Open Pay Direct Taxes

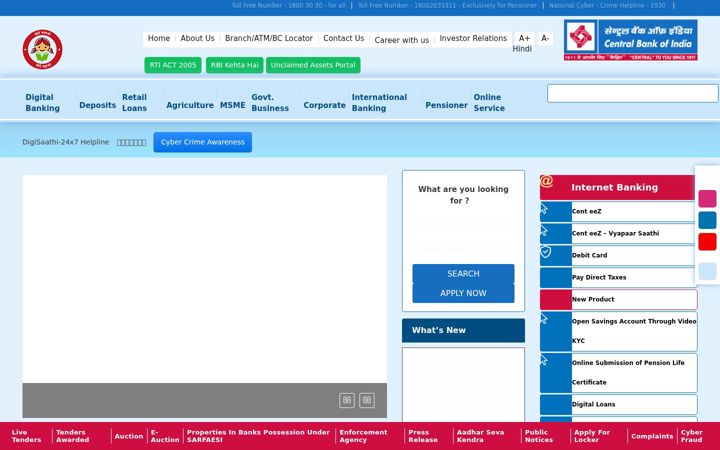pos(619,277)
